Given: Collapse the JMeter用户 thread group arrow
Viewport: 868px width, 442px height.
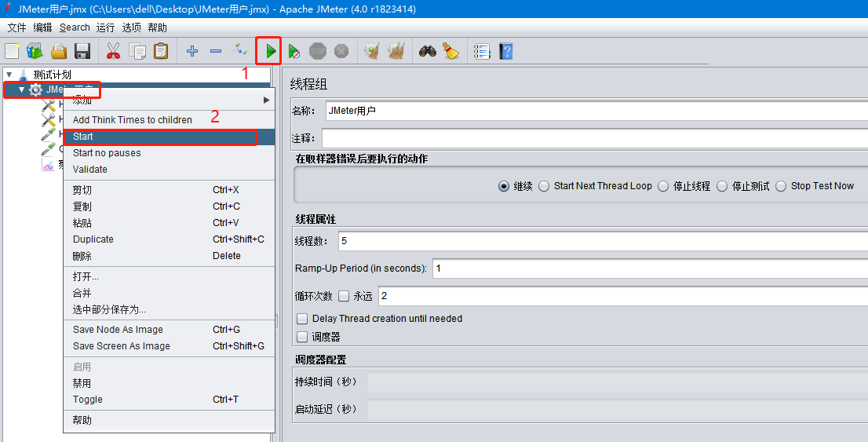Looking at the screenshot, I should click(x=22, y=89).
